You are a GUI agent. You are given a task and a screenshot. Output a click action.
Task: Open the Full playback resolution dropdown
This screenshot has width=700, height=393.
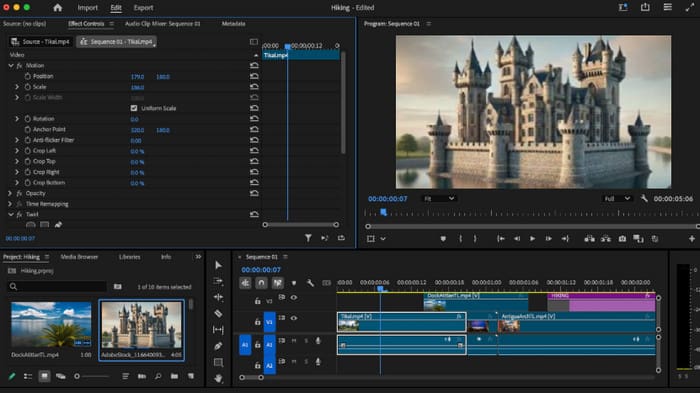tap(617, 198)
